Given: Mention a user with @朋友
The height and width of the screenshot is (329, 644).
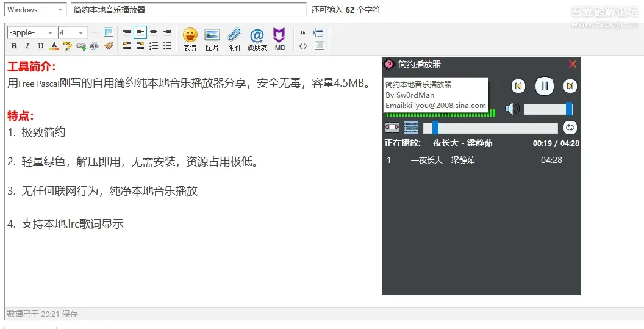Looking at the screenshot, I should (257, 40).
